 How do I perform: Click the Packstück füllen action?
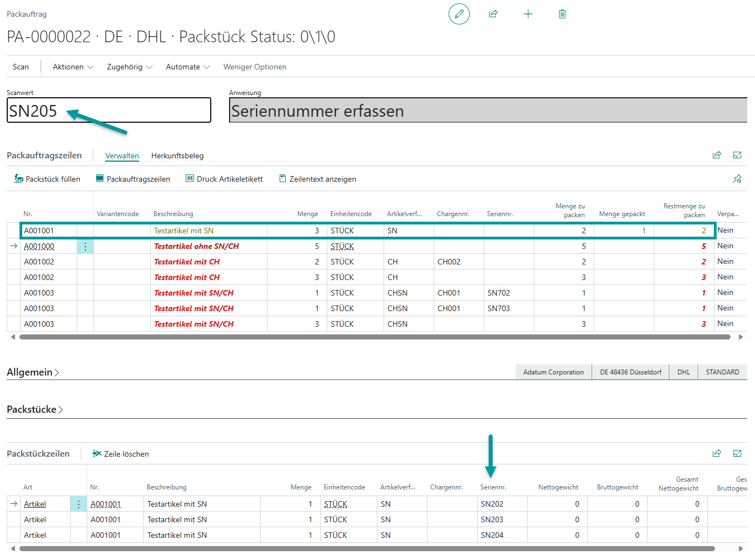[47, 179]
